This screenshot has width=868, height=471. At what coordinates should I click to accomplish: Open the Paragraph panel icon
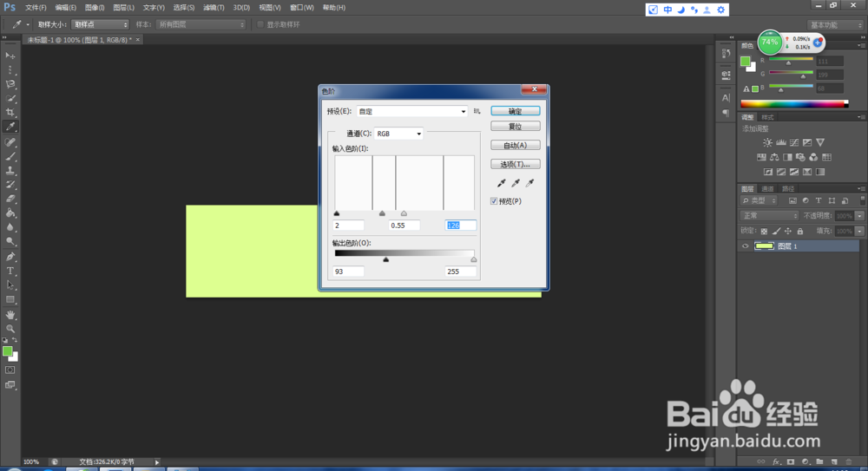point(726,113)
